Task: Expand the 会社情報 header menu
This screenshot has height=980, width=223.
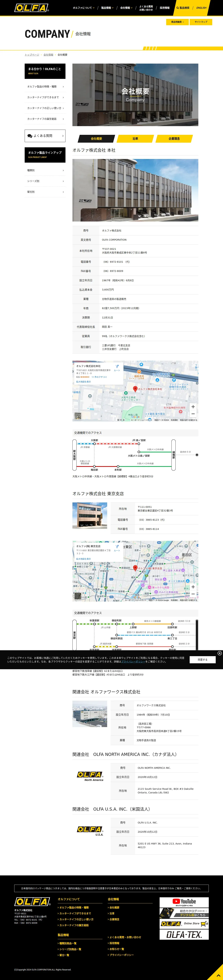Action: (x=126, y=8)
